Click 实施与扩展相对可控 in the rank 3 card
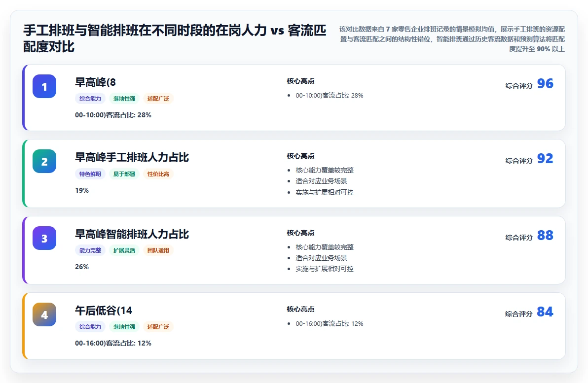588x383 pixels. pyautogui.click(x=325, y=269)
